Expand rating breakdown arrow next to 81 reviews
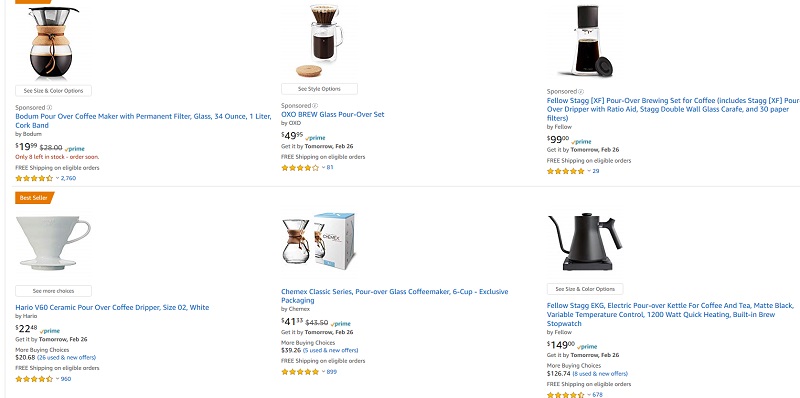The width and height of the screenshot is (800, 398). 323,168
